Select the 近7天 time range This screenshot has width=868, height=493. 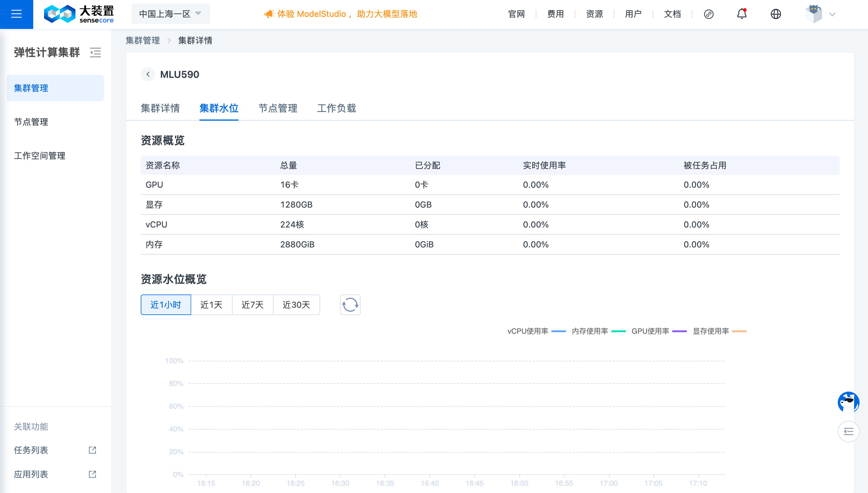click(x=252, y=305)
